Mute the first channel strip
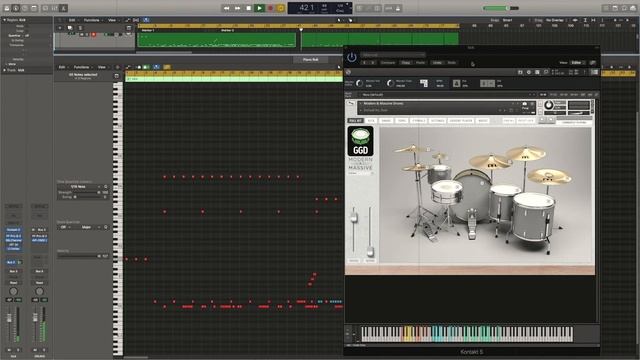Viewport: 640px width, 360px height. pos(9,350)
